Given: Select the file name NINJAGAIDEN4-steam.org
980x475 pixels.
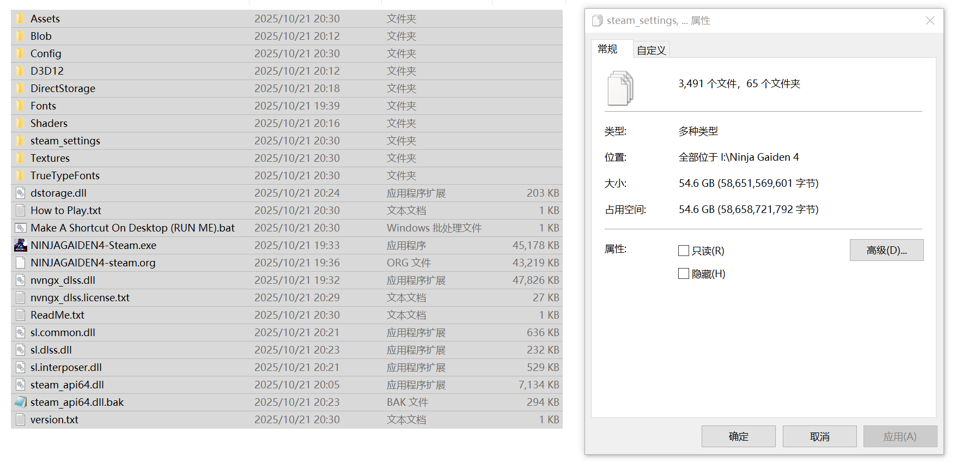Looking at the screenshot, I should [93, 263].
